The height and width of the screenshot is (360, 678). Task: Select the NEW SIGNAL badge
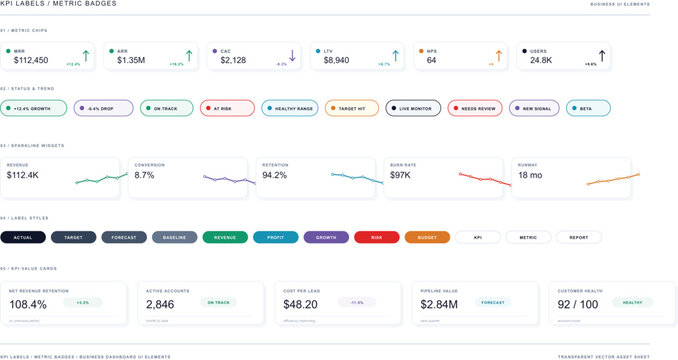pos(534,108)
